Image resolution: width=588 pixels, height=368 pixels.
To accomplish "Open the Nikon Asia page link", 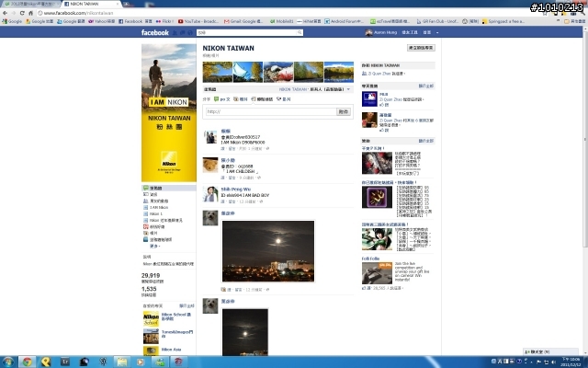I will click(x=172, y=350).
